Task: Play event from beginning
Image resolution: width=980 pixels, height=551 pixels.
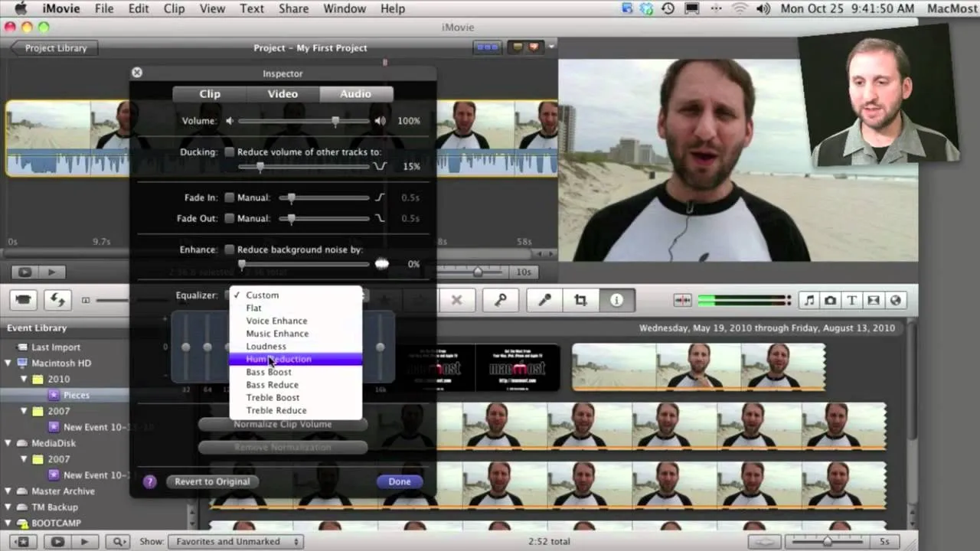Action: pos(85,541)
